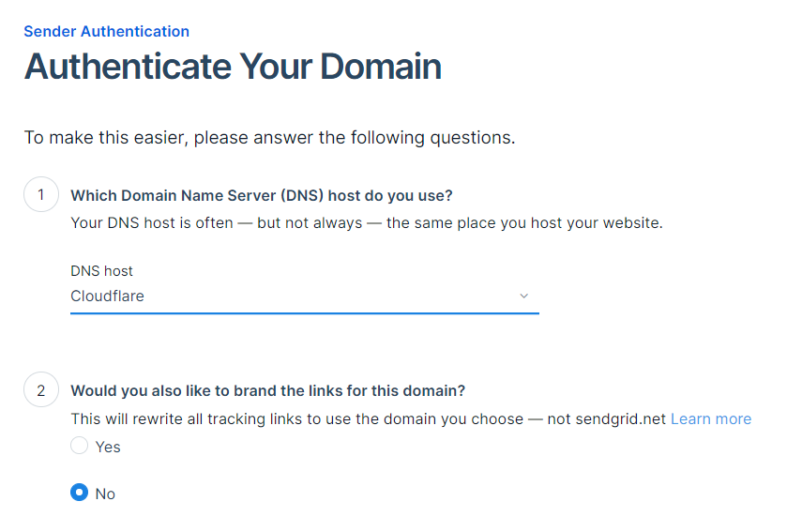Click the brand the links question heading

268,390
